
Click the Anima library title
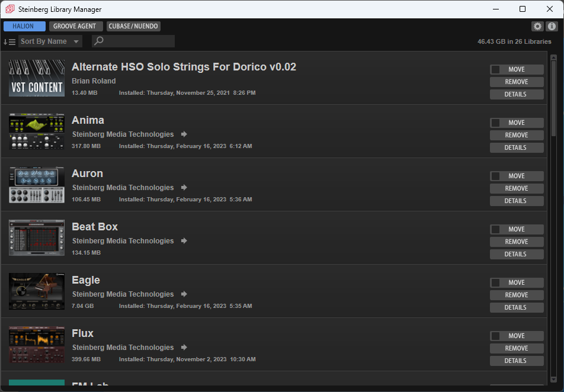88,120
